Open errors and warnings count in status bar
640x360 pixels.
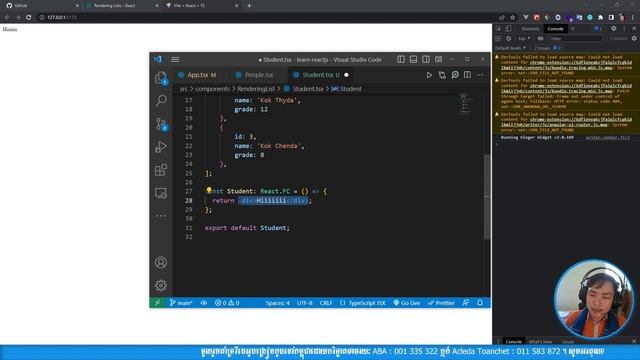pyautogui.click(x=227, y=303)
